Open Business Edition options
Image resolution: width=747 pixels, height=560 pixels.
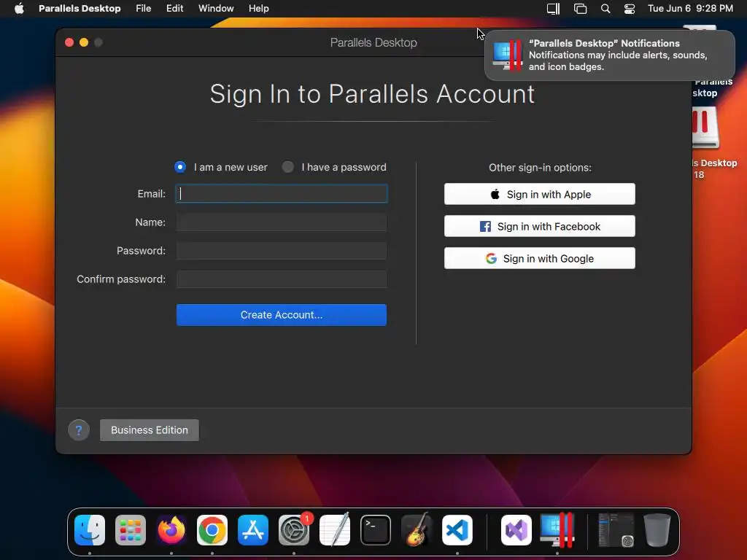pos(150,430)
